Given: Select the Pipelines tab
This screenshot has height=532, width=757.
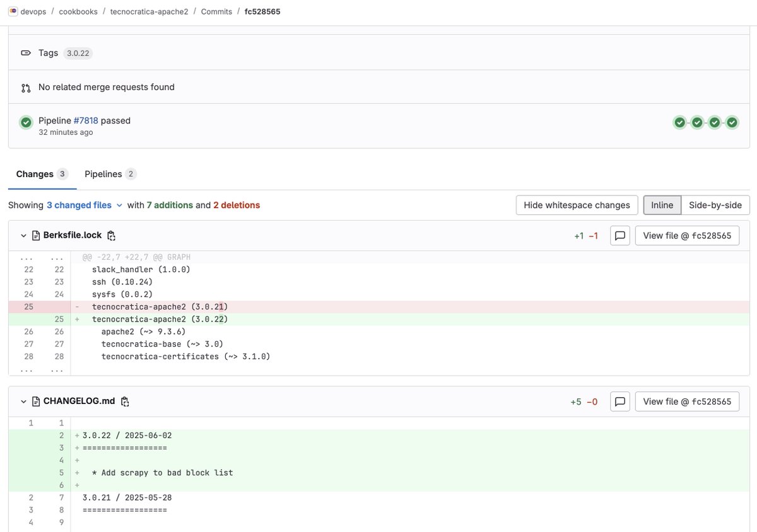Looking at the screenshot, I should (110, 174).
